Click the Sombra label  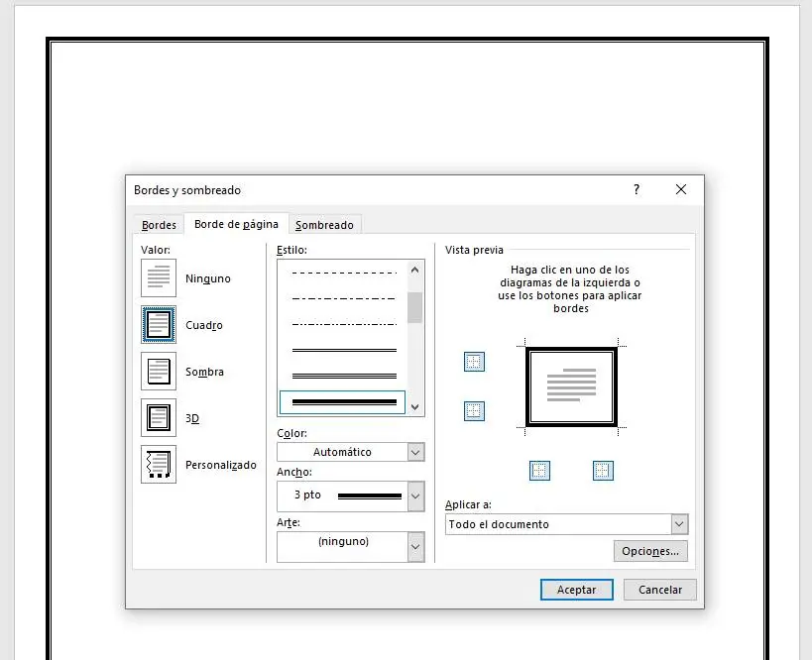[x=204, y=372]
